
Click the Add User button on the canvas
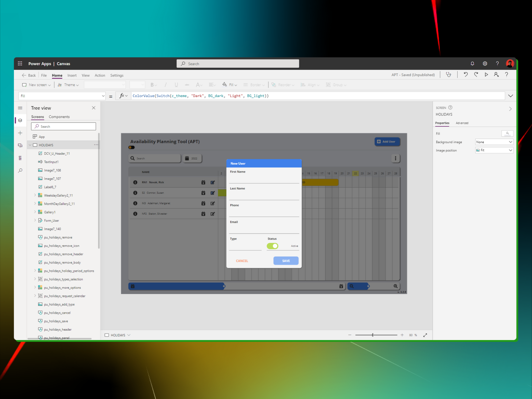click(x=387, y=141)
